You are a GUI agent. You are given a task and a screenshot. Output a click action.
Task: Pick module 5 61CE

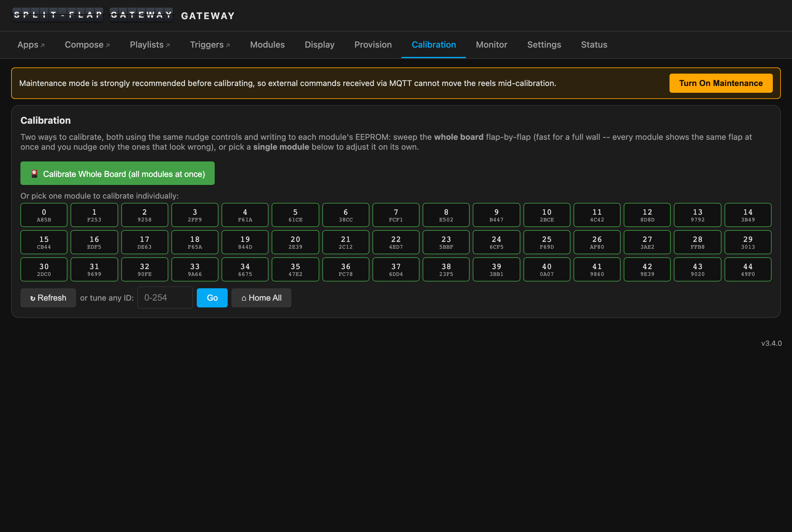click(x=295, y=215)
